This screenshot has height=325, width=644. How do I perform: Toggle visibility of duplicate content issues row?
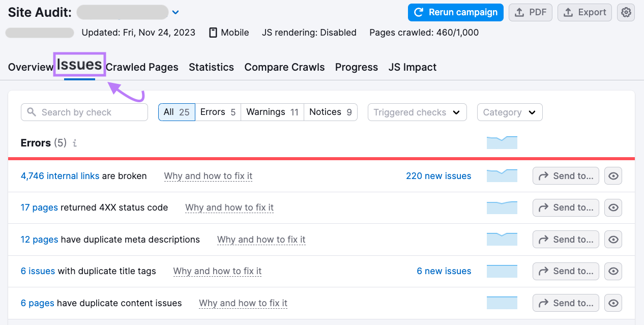(613, 303)
